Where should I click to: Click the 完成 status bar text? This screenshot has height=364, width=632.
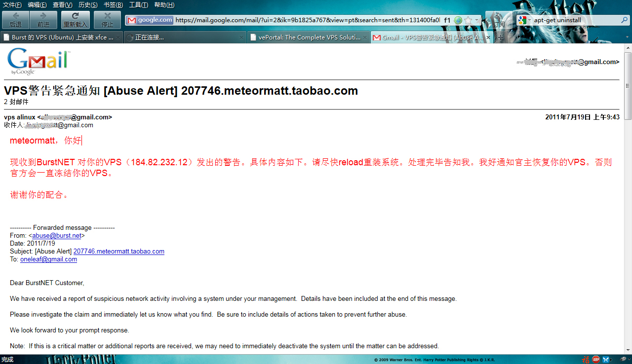pos(7,360)
